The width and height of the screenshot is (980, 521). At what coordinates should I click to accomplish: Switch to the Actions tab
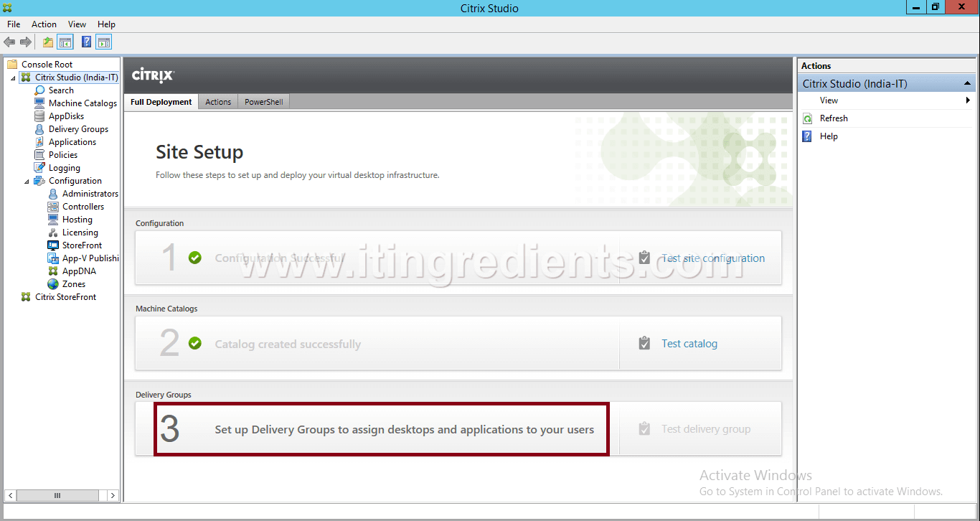click(218, 102)
